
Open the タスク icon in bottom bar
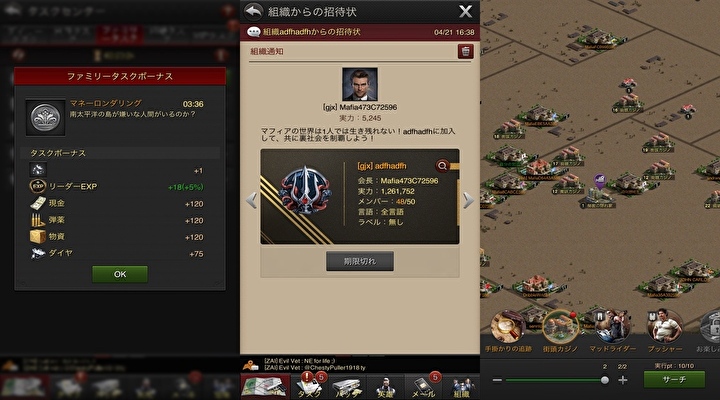coord(310,386)
